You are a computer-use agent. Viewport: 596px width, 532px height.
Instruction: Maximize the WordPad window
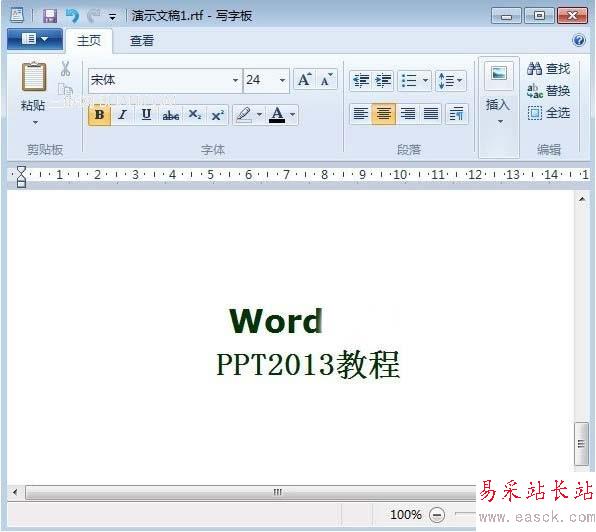(x=539, y=16)
